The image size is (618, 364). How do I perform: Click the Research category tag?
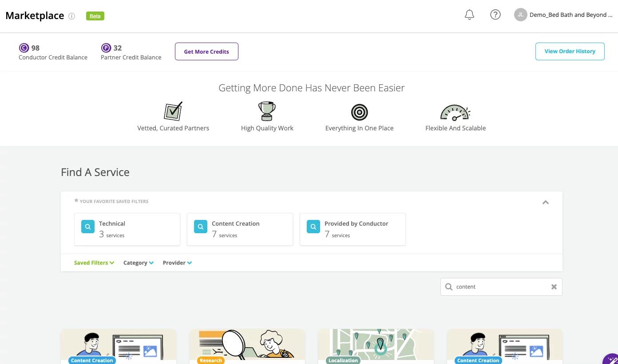pyautogui.click(x=211, y=360)
